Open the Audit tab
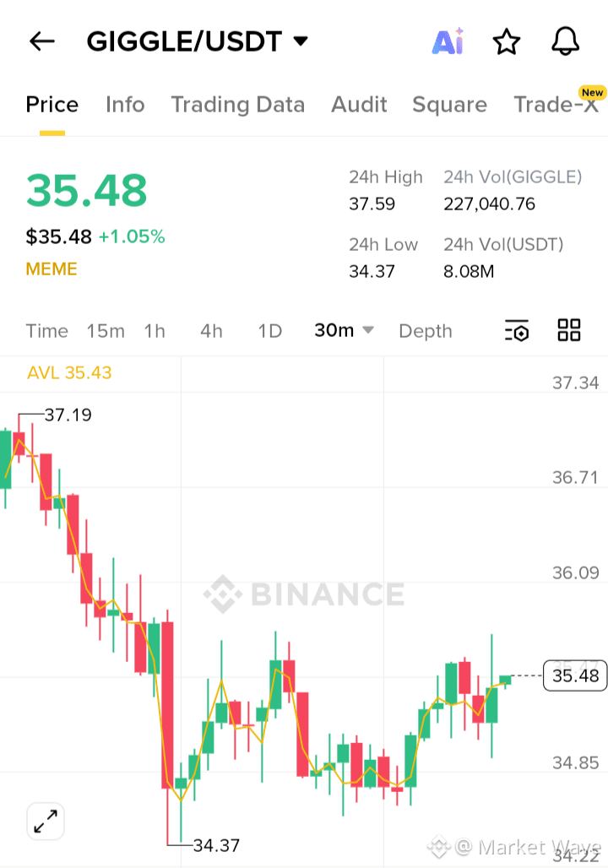608x868 pixels. coord(359,105)
